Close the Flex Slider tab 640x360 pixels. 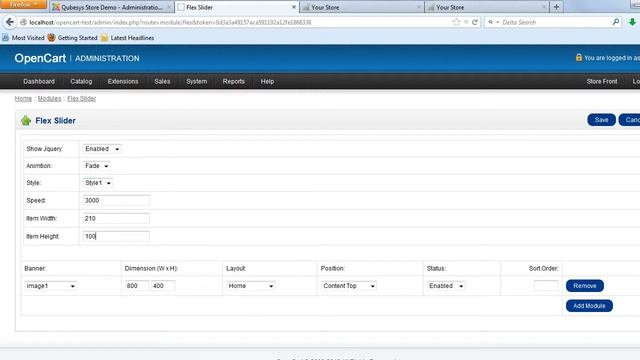(x=293, y=7)
